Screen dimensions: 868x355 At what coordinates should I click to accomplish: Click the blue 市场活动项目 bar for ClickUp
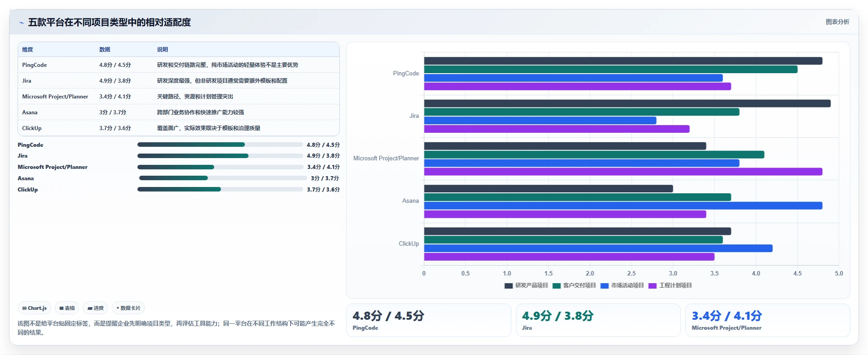598,248
